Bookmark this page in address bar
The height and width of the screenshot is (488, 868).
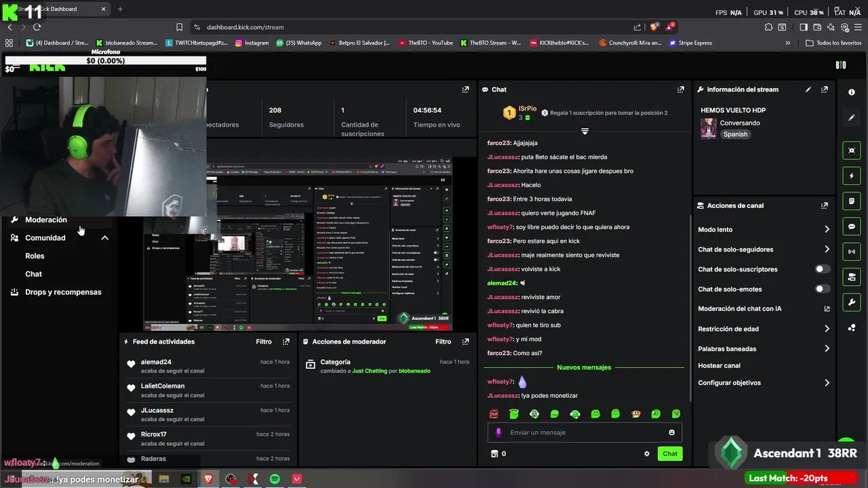[179, 27]
